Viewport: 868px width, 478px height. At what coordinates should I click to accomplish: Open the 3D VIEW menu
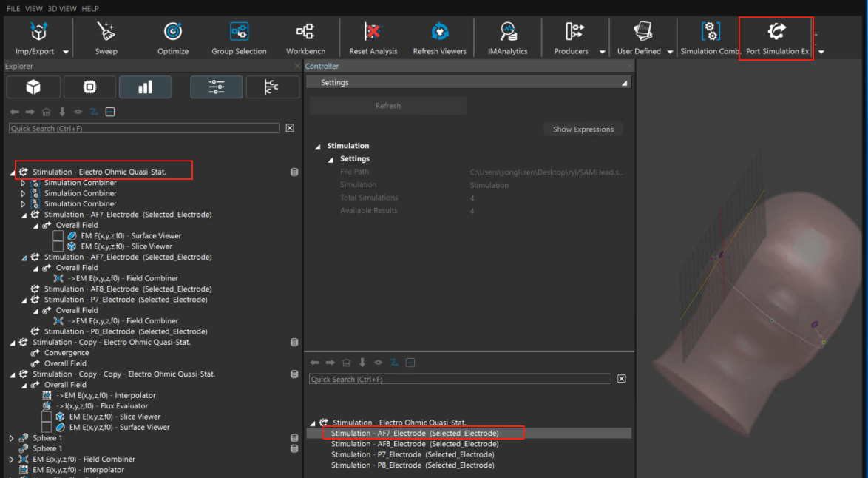click(62, 9)
